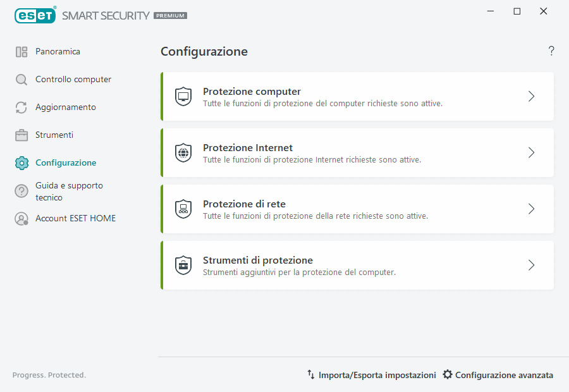This screenshot has height=392, width=569.
Task: Open the Strumenti toolbox icon
Action: coord(20,135)
